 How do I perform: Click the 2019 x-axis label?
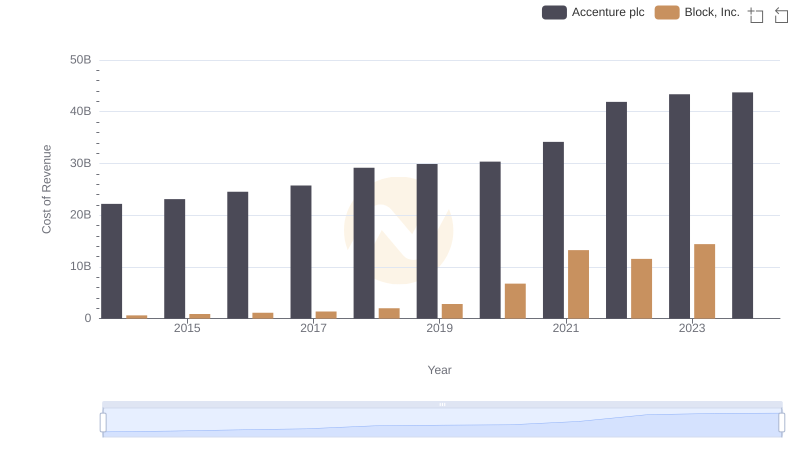click(x=439, y=328)
